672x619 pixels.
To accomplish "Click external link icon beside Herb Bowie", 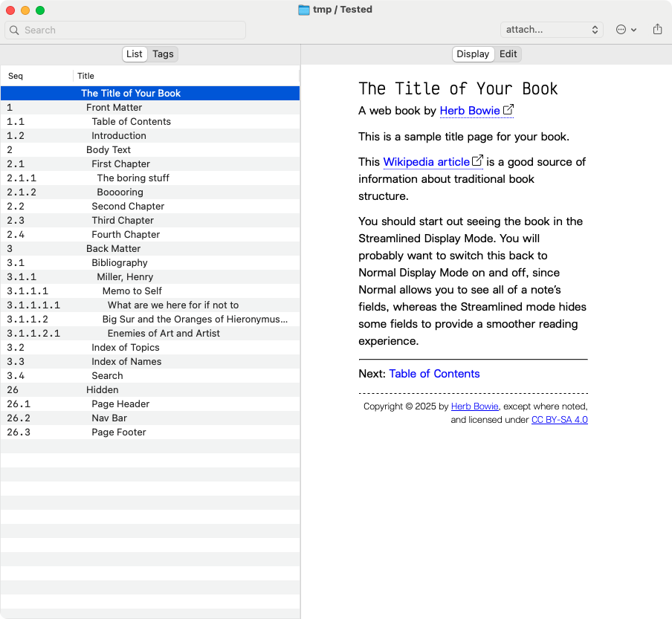I will point(508,110).
